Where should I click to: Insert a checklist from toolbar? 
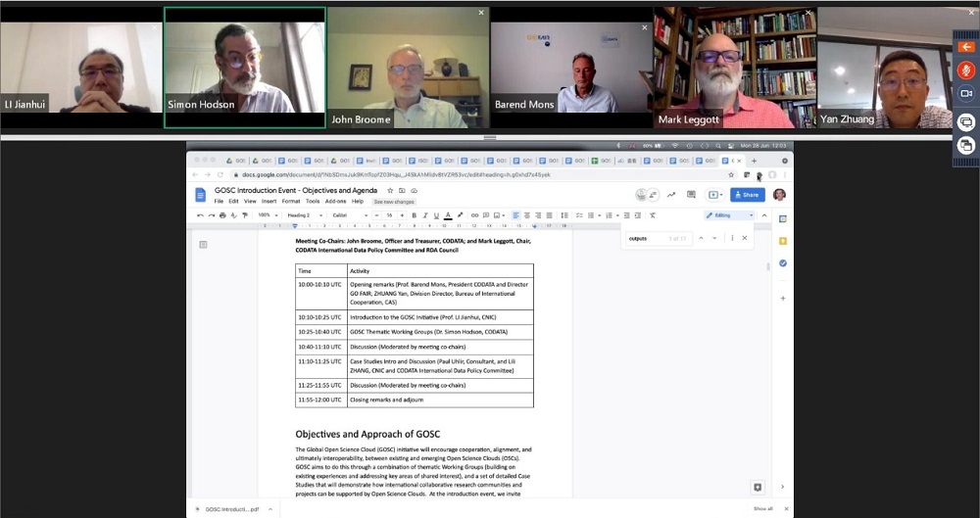point(579,215)
